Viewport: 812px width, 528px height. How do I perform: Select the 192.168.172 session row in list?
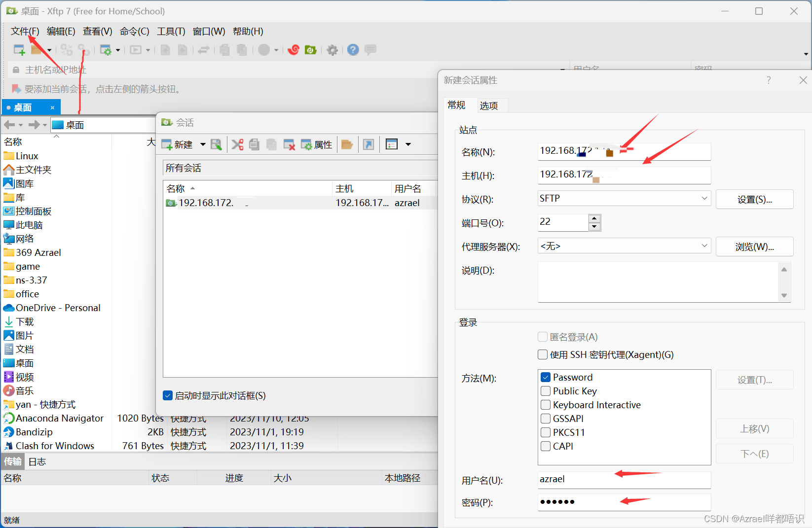pos(299,203)
